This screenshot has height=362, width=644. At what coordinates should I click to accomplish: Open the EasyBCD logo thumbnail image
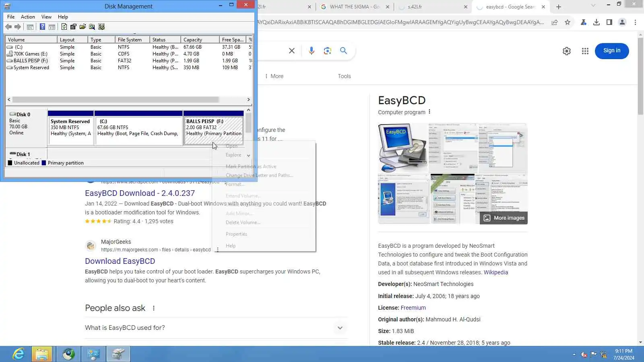click(403, 148)
